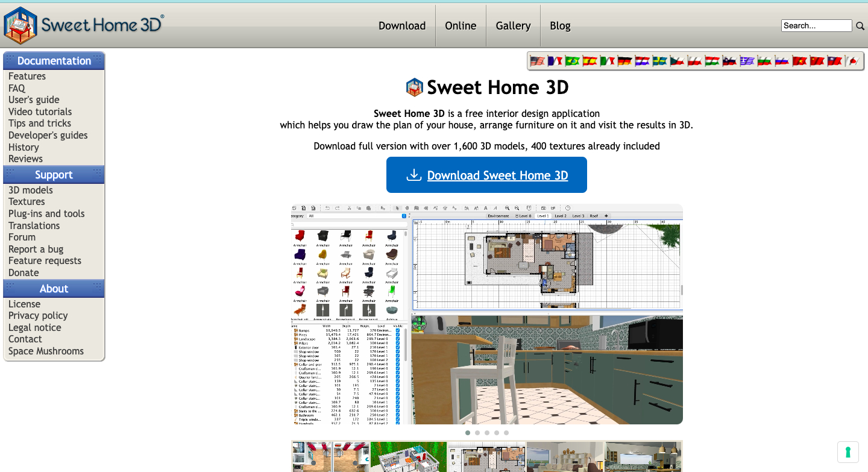Select the third carousel dot
Viewport: 868px width, 472px height.
click(487, 433)
